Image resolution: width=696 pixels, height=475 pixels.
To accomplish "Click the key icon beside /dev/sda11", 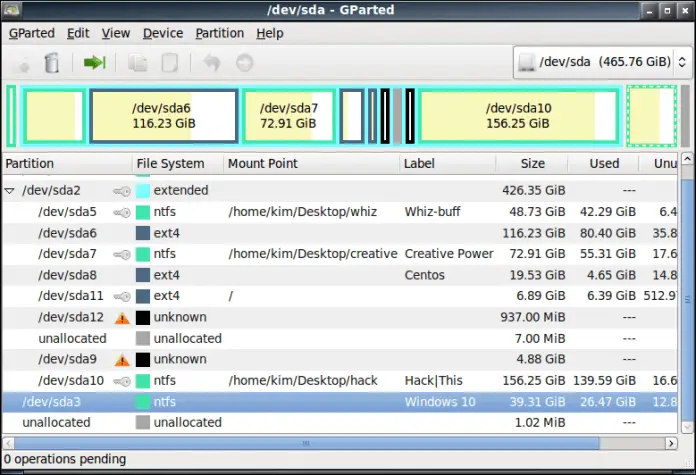I will tap(122, 297).
